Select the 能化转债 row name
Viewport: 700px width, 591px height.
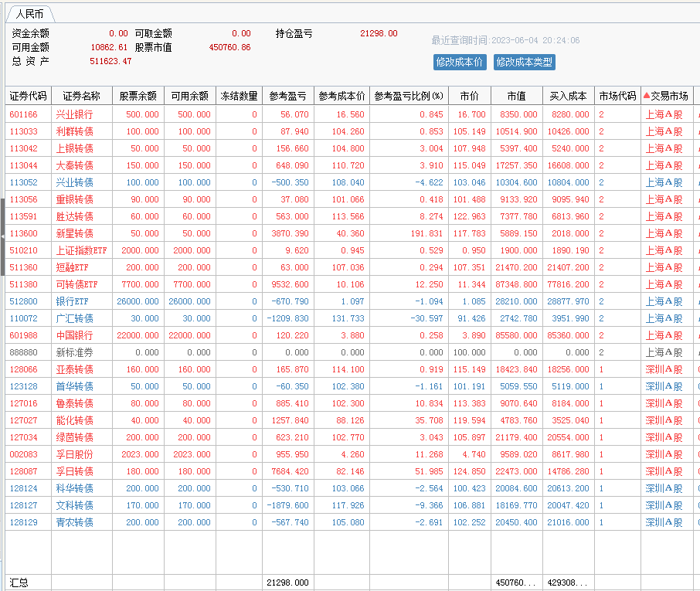74,420
